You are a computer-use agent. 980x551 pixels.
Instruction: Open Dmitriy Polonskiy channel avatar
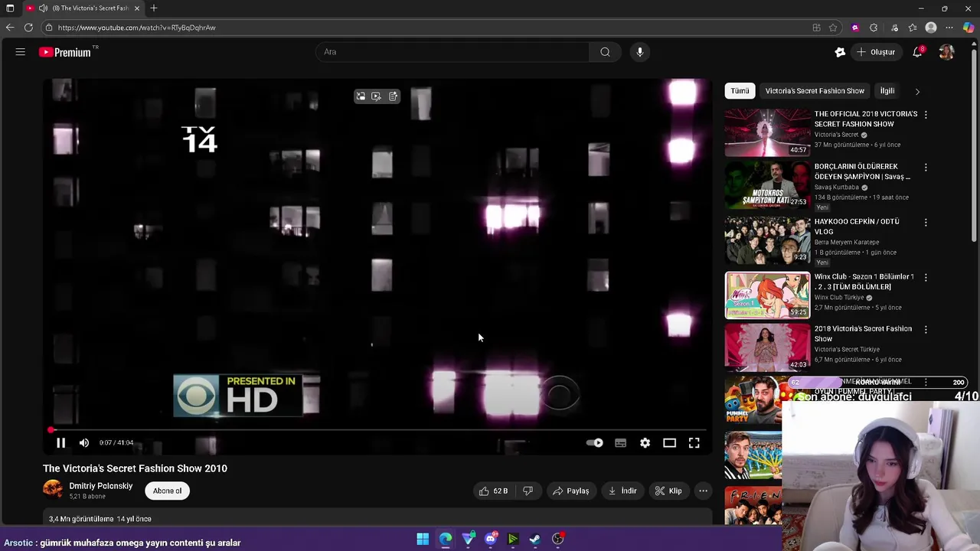pyautogui.click(x=53, y=489)
